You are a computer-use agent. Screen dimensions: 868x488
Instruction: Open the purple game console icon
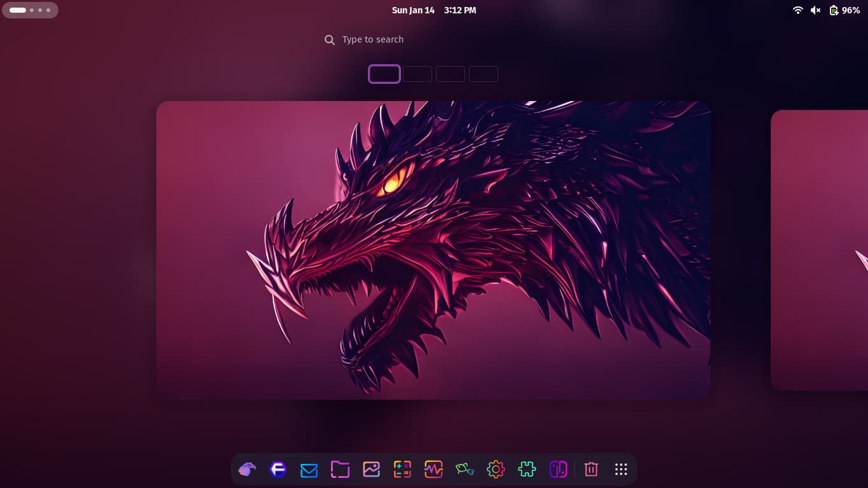[x=558, y=470]
